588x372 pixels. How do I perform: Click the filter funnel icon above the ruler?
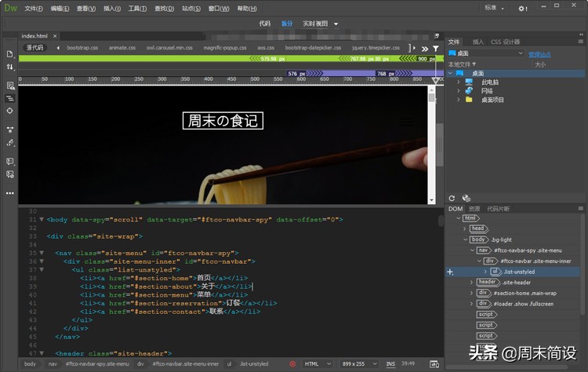pyautogui.click(x=436, y=48)
